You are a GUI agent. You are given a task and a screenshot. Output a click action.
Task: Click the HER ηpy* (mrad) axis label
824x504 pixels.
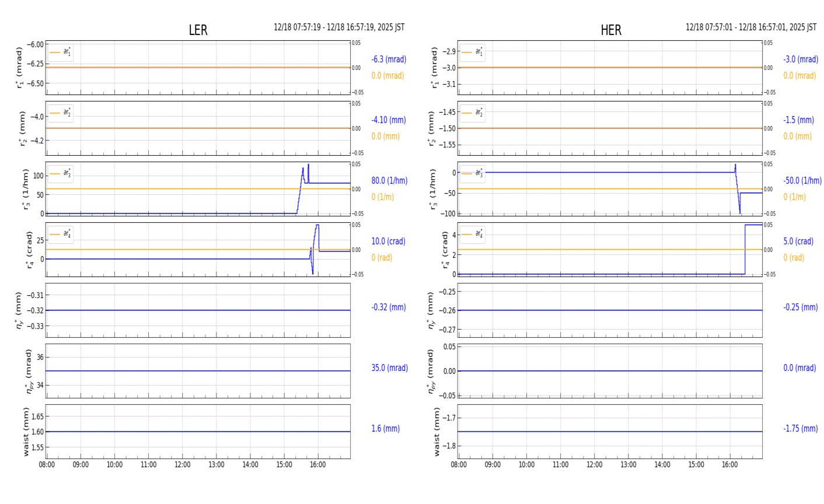point(432,371)
